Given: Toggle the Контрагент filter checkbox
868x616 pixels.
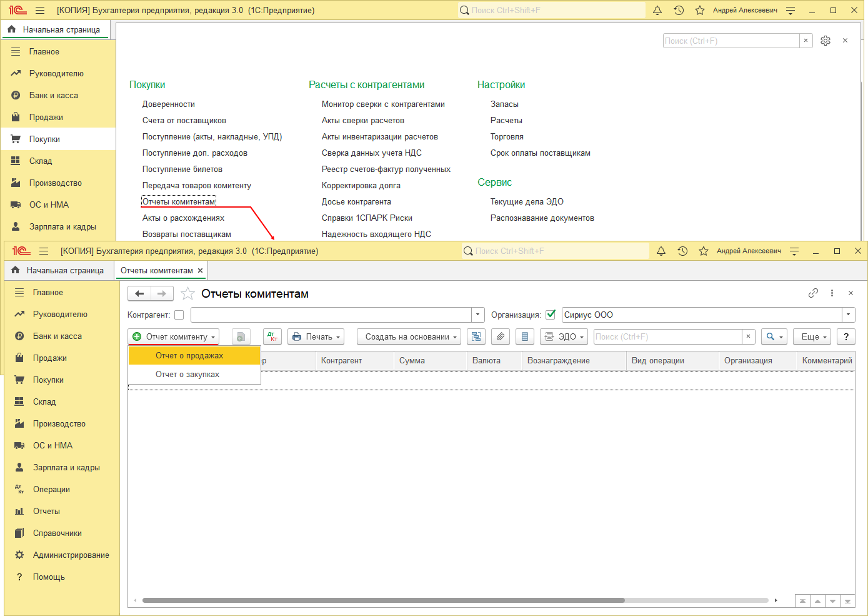Looking at the screenshot, I should [179, 315].
